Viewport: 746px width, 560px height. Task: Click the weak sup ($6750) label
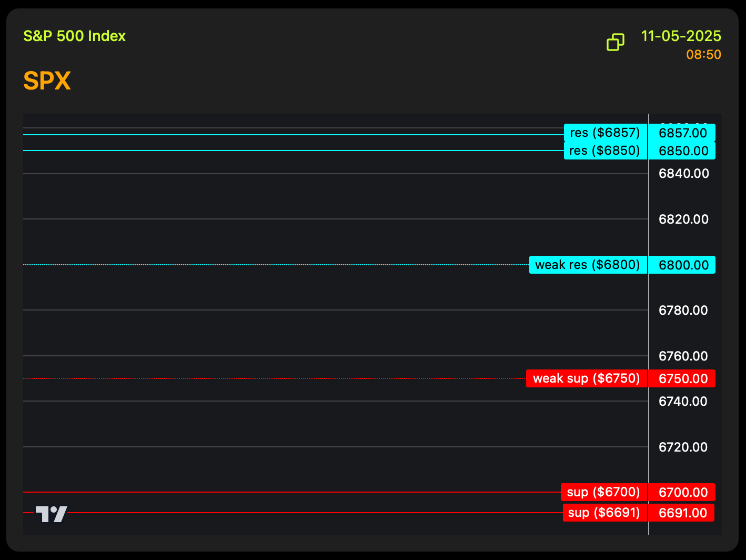(586, 378)
